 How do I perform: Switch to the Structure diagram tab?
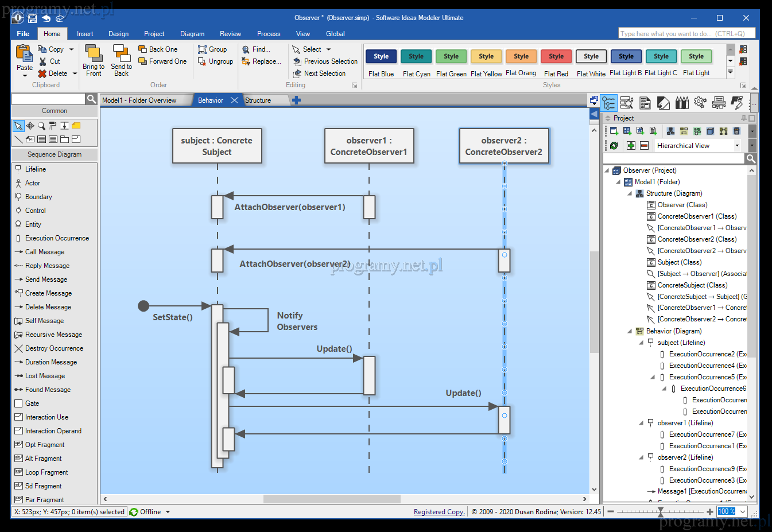tap(258, 100)
